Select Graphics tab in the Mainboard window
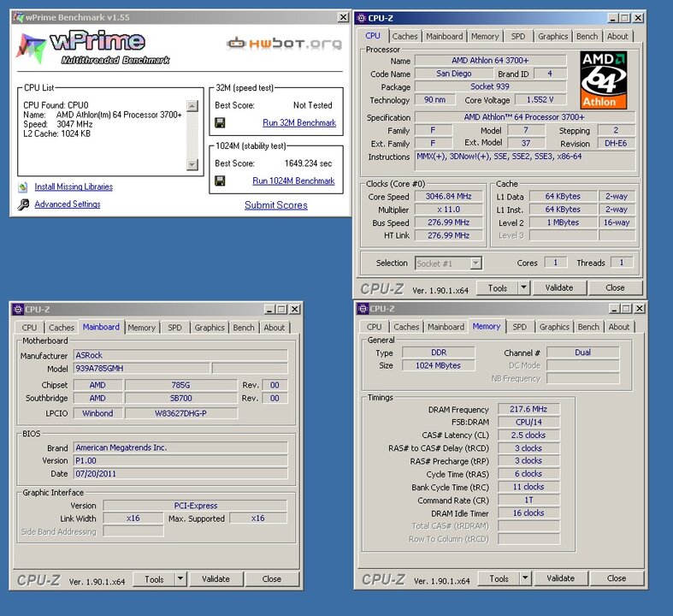 click(210, 328)
